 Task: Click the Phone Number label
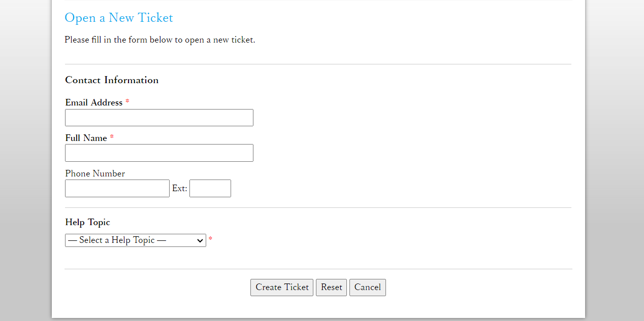95,173
